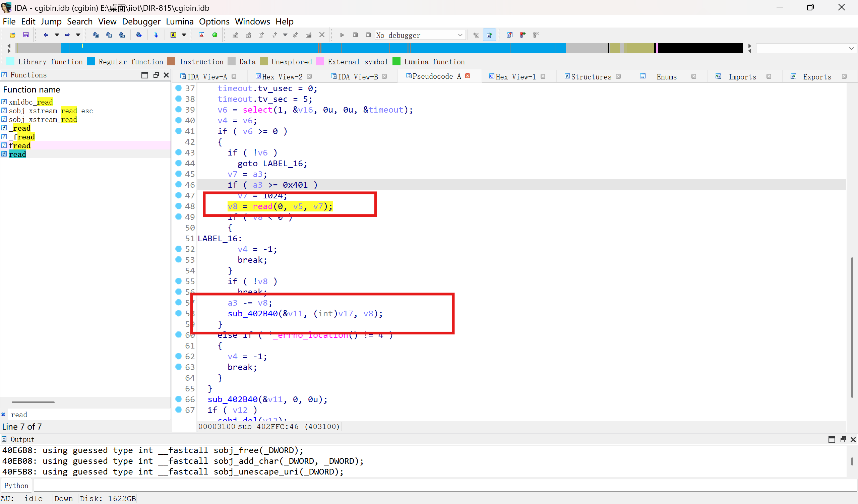858x504 pixels.
Task: Switch to the IDA View-A tab
Action: [207, 77]
